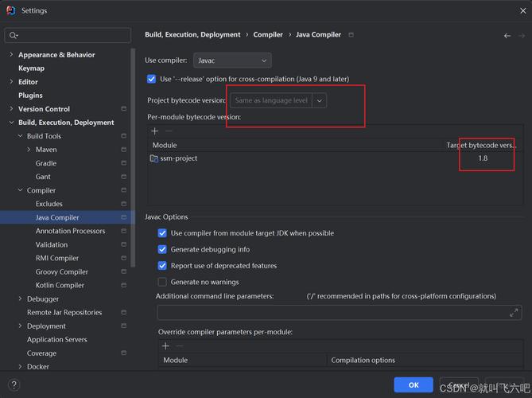Open the help question mark icon
This screenshot has height=398, width=532.
(x=14, y=384)
